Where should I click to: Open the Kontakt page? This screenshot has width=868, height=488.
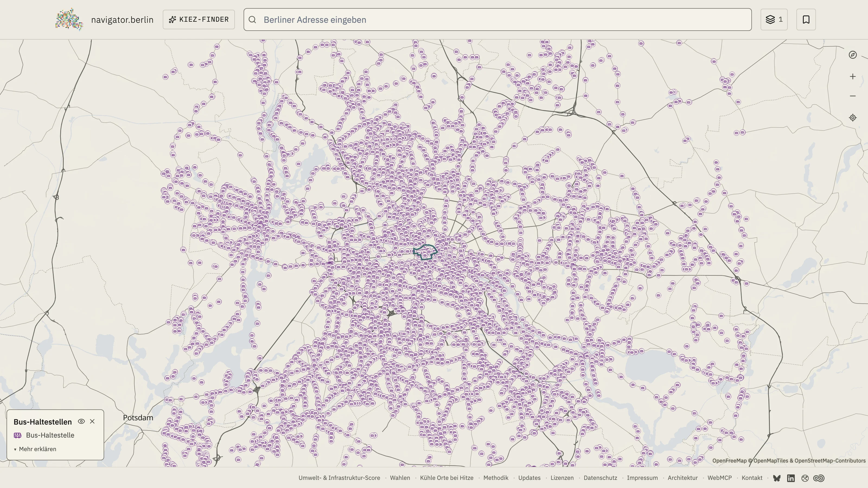[x=752, y=478]
